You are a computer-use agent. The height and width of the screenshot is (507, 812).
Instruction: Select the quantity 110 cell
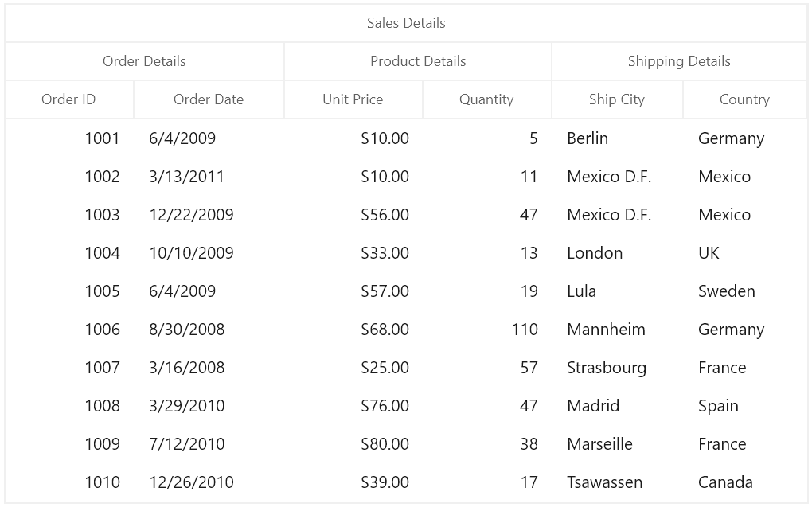[x=486, y=330]
